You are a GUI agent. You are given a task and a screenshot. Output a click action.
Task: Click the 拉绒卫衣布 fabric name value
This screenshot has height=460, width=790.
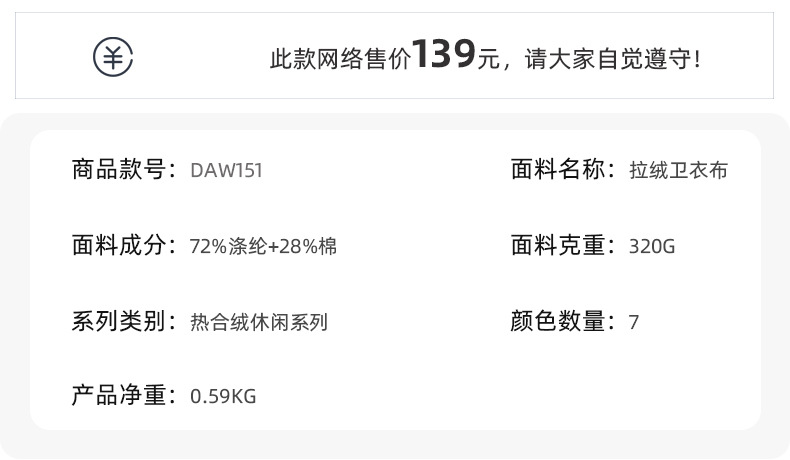coord(679,171)
